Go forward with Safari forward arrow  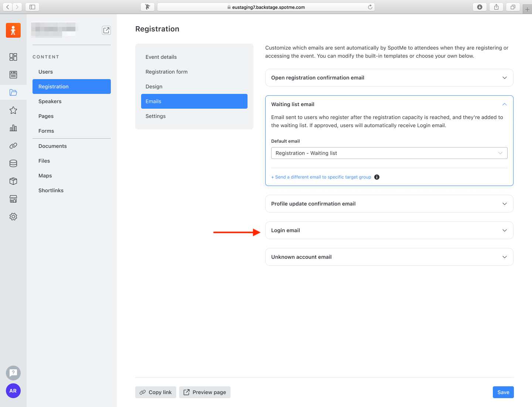click(17, 7)
